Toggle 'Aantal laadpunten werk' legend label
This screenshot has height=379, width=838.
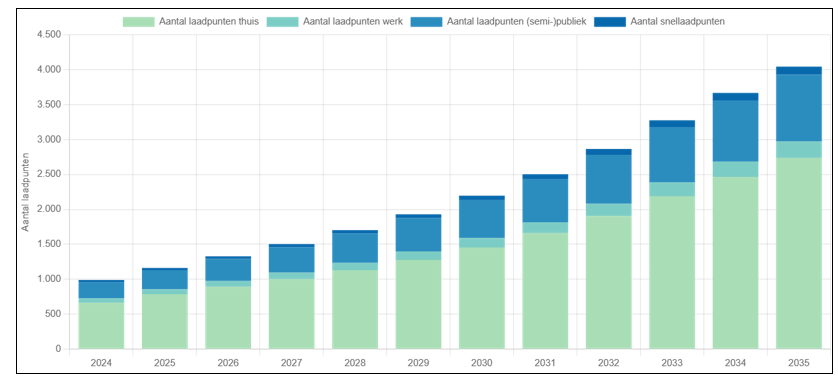(x=353, y=22)
